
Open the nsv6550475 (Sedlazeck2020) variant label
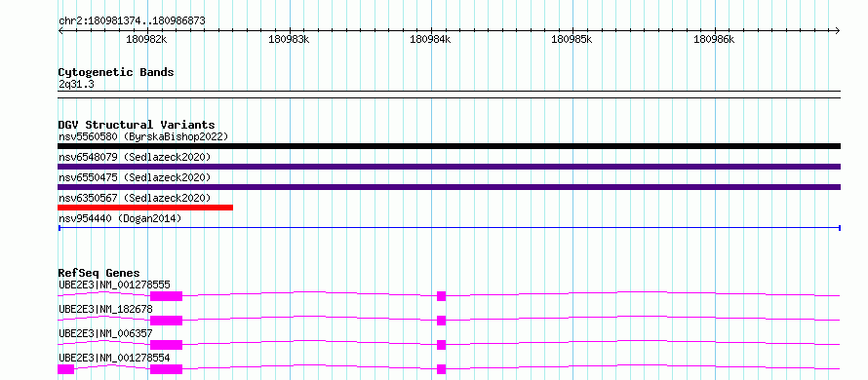[135, 177]
